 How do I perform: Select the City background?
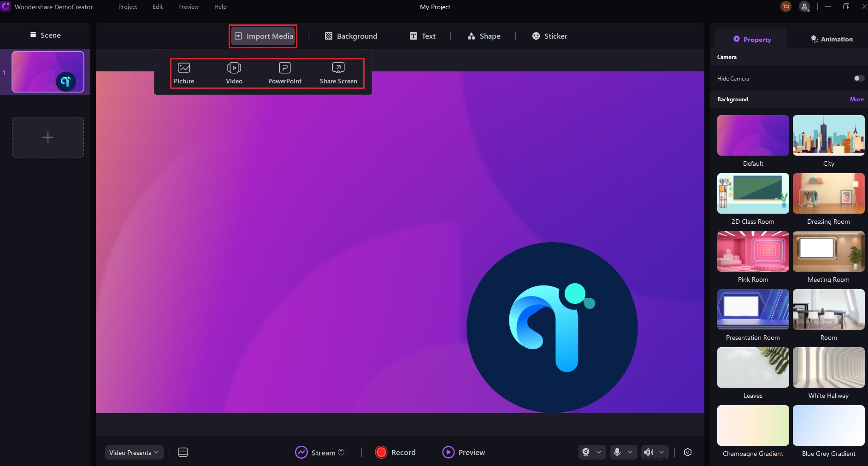tap(828, 135)
